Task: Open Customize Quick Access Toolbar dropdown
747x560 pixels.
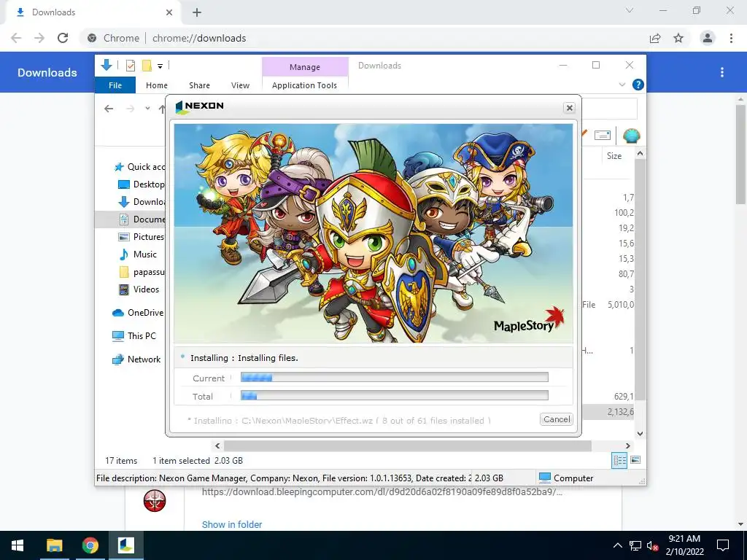Action: [160, 66]
